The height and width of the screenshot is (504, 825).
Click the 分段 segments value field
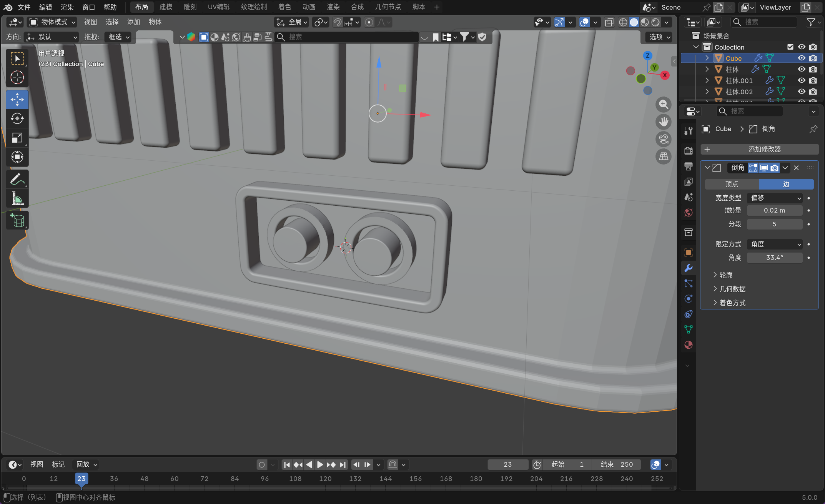pyautogui.click(x=774, y=224)
